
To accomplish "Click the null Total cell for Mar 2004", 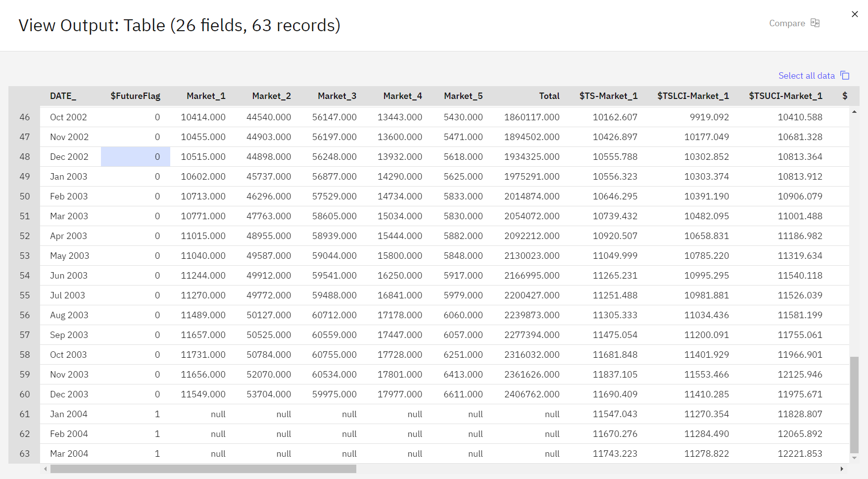I will (x=552, y=454).
